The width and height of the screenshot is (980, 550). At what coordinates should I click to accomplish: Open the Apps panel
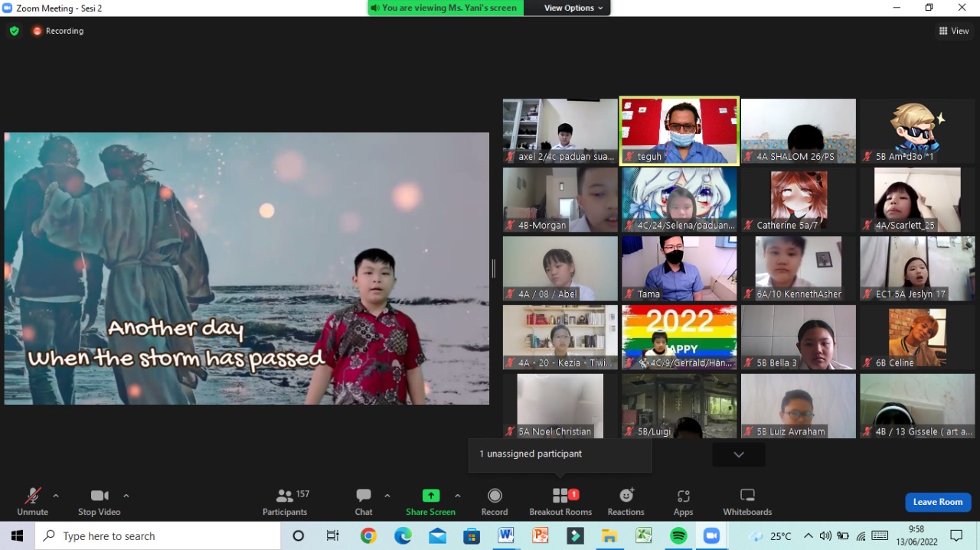pyautogui.click(x=683, y=502)
